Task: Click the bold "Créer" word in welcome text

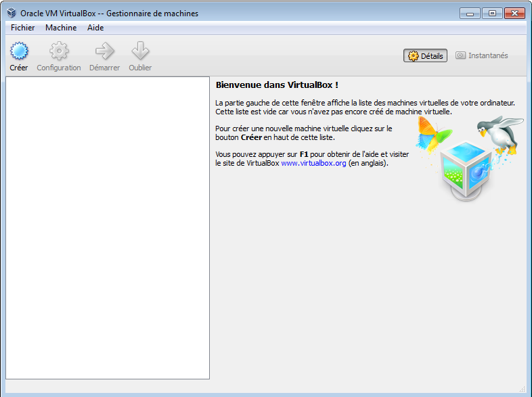Action: click(x=251, y=137)
